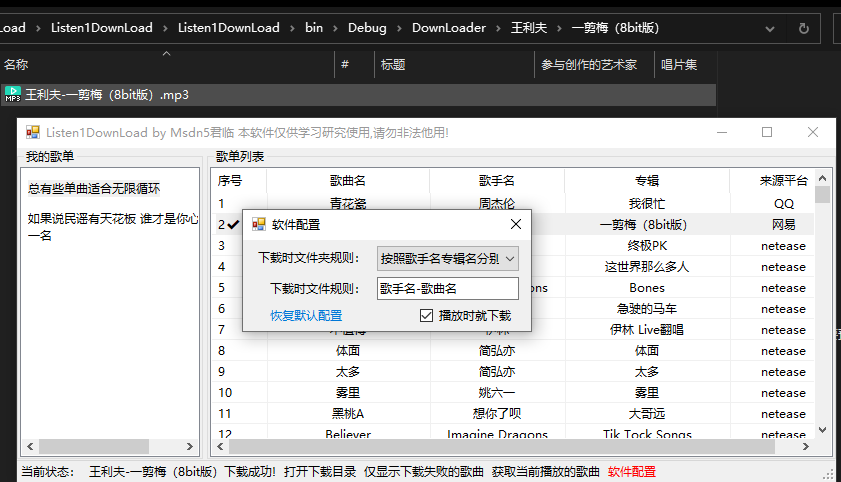Image resolution: width=841 pixels, height=482 pixels.
Task: Select song row 9 太多
Action: (513, 372)
